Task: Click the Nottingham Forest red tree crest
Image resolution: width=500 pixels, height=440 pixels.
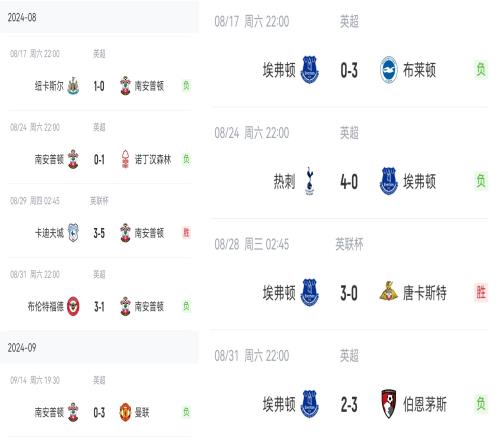Action: (x=125, y=159)
